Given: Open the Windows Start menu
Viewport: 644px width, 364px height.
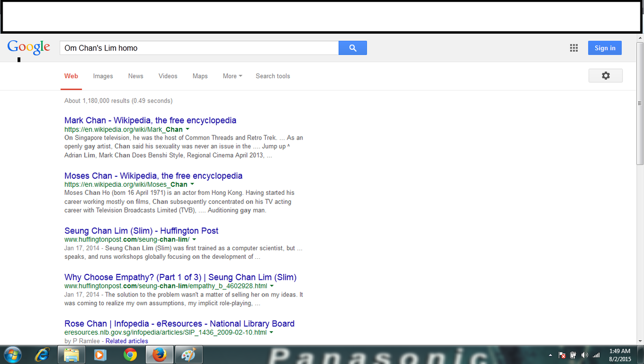Looking at the screenshot, I should point(12,354).
